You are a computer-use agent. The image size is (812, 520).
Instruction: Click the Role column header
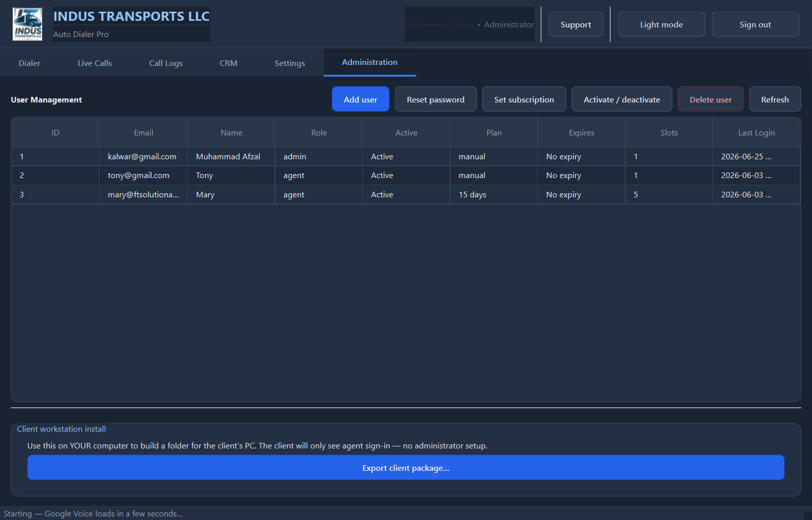pyautogui.click(x=319, y=132)
